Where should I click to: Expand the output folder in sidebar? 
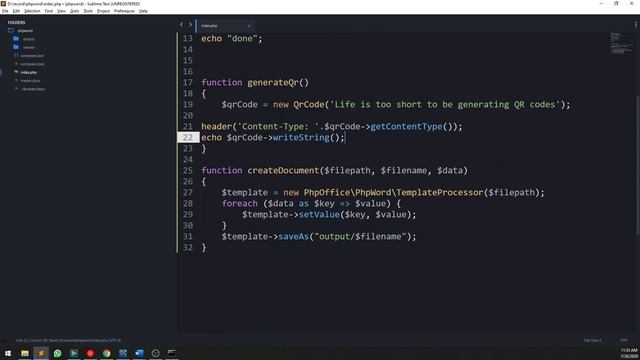(x=29, y=39)
